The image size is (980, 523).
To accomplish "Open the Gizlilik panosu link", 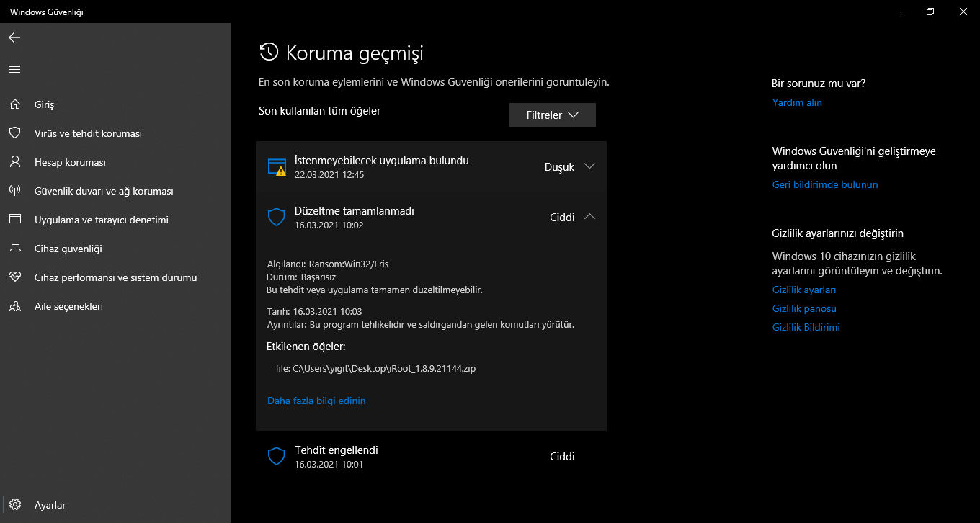I will pyautogui.click(x=804, y=308).
